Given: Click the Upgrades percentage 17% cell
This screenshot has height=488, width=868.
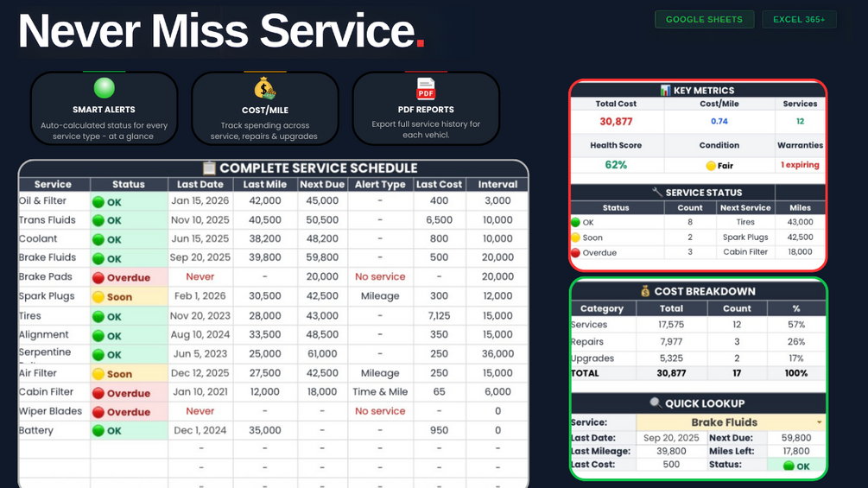Looking at the screenshot, I should pyautogui.click(x=796, y=358).
